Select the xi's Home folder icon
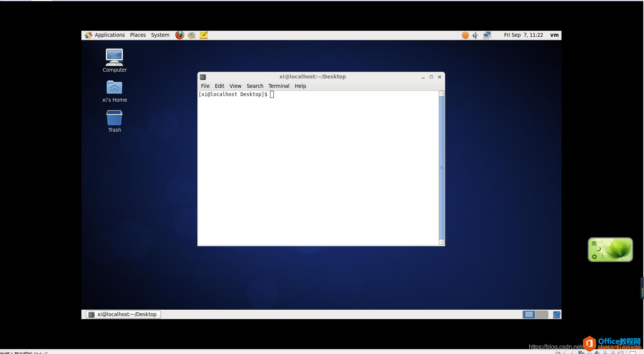The image size is (644, 354). (114, 91)
